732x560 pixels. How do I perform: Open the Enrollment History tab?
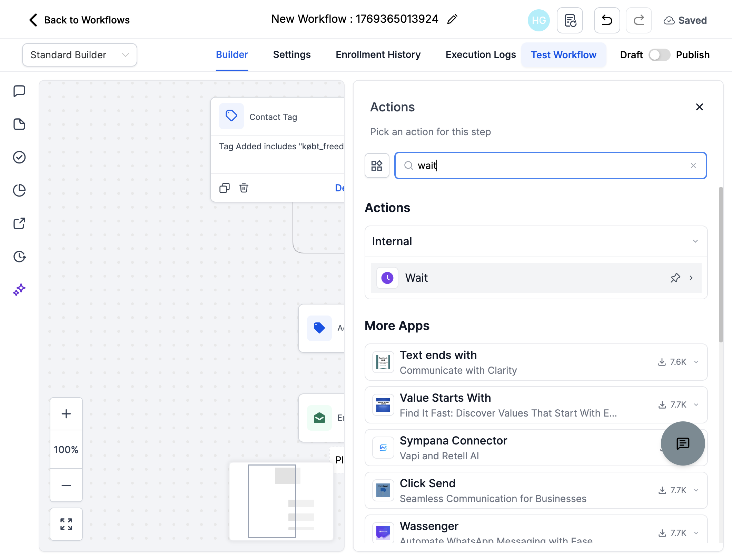378,55
